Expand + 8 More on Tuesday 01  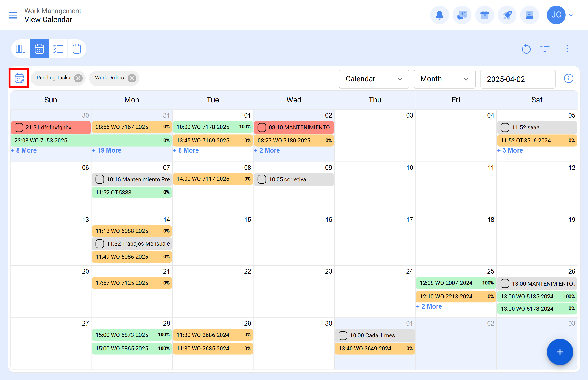[x=186, y=150]
